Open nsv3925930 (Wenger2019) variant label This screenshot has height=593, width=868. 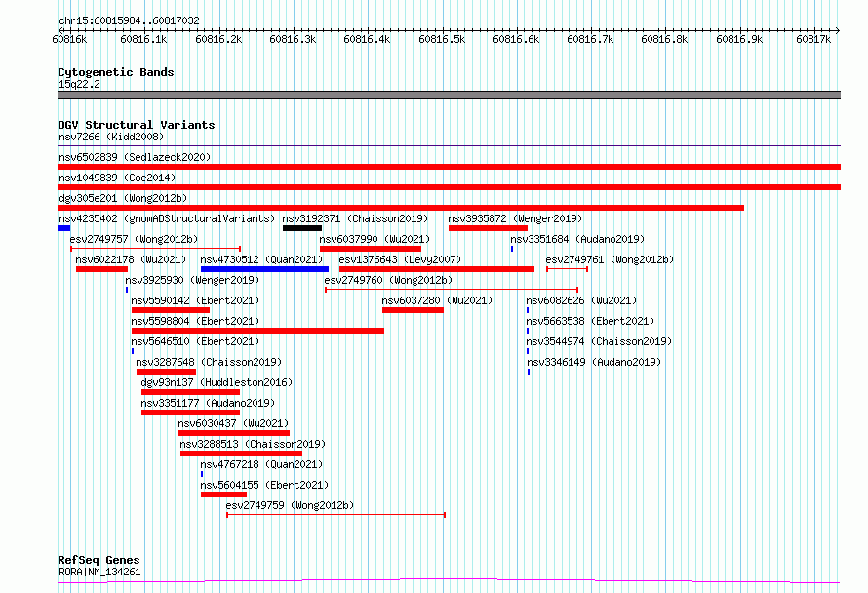pyautogui.click(x=192, y=280)
